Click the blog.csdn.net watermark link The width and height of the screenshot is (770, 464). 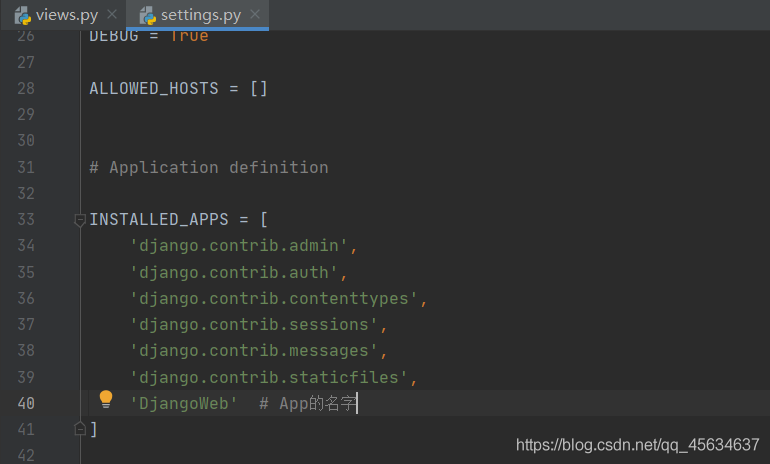click(x=637, y=445)
